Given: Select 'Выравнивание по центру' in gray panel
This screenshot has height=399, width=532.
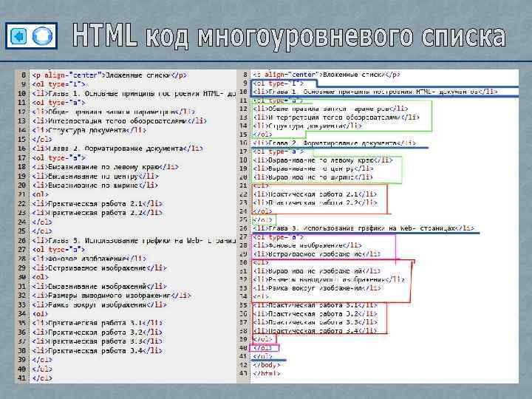Looking at the screenshot, I should coord(95,176).
